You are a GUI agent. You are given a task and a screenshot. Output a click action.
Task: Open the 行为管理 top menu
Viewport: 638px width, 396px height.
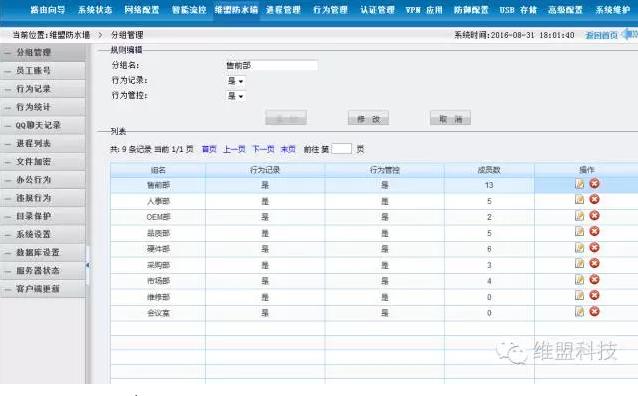(x=330, y=10)
